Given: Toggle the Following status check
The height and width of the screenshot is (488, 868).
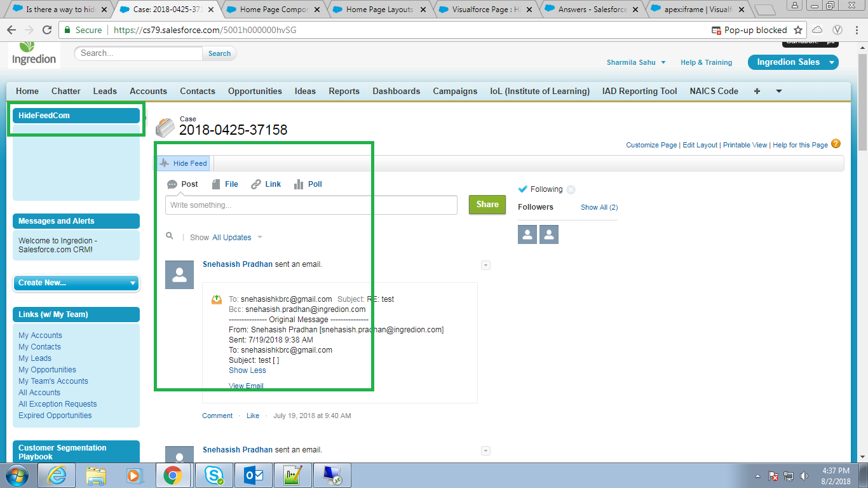Looking at the screenshot, I should click(523, 189).
